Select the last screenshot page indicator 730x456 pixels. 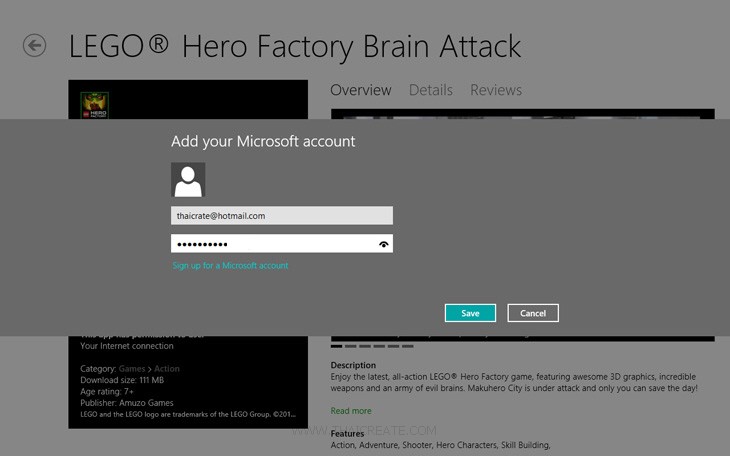(x=407, y=346)
